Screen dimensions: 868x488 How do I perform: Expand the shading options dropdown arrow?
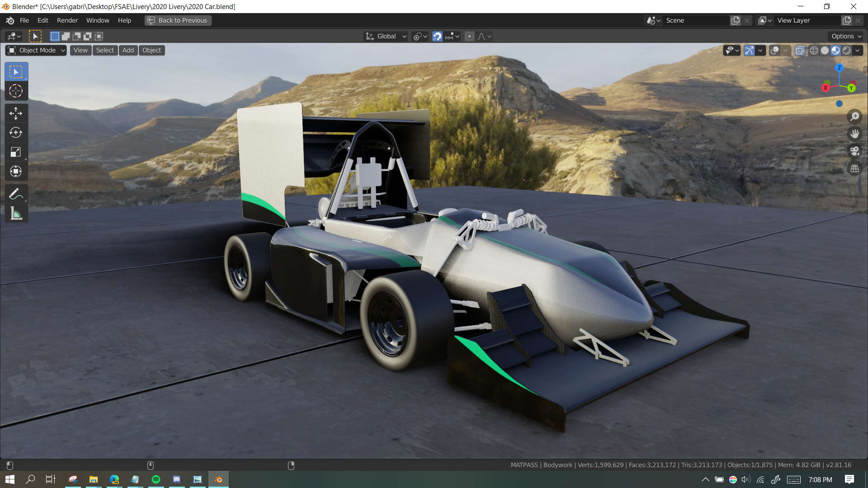coord(858,51)
